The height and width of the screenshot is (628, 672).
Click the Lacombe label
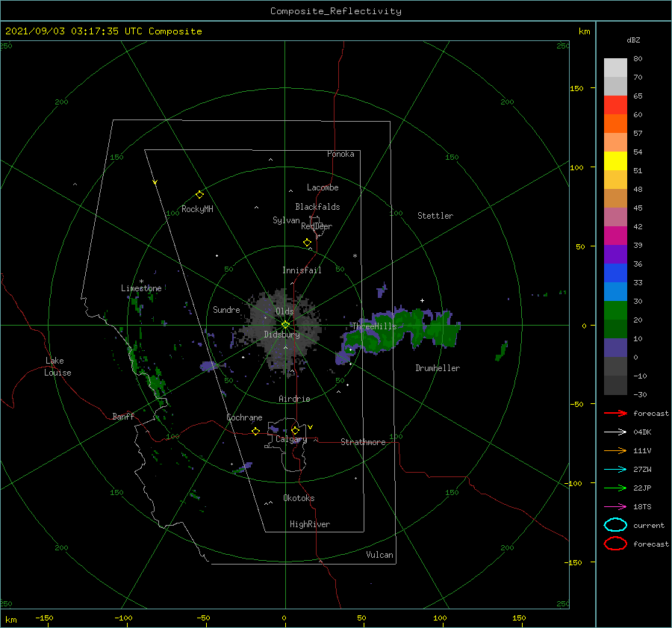tap(323, 187)
